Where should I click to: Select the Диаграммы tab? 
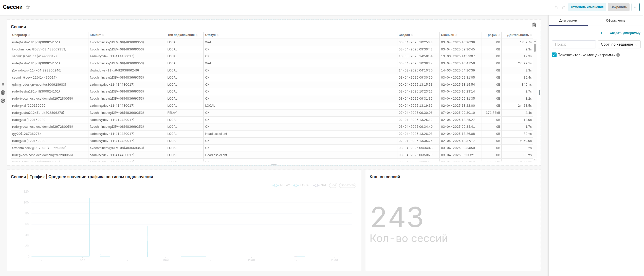(x=568, y=21)
